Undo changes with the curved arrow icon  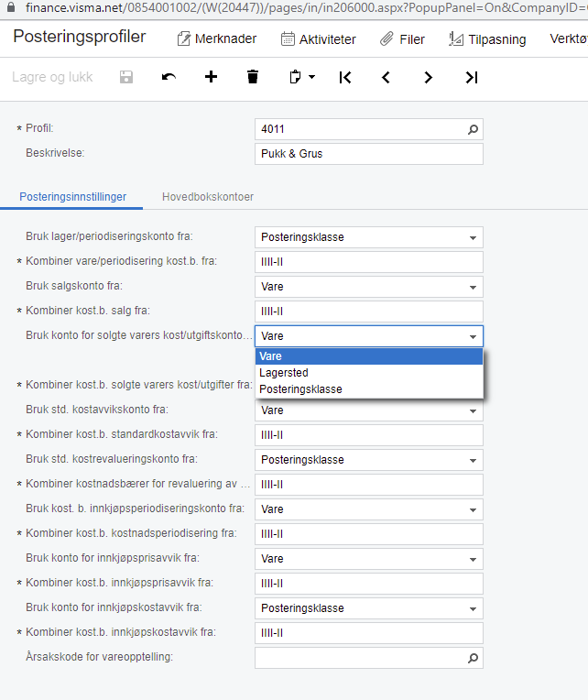[x=169, y=77]
